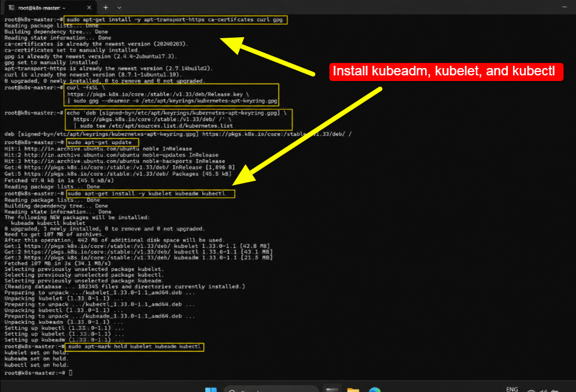Open Microsoft Edge from the taskbar
Viewport: 576px width, 392px height.
374,390
